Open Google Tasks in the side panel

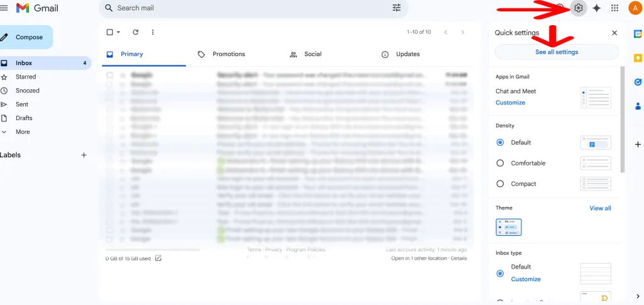(x=638, y=82)
